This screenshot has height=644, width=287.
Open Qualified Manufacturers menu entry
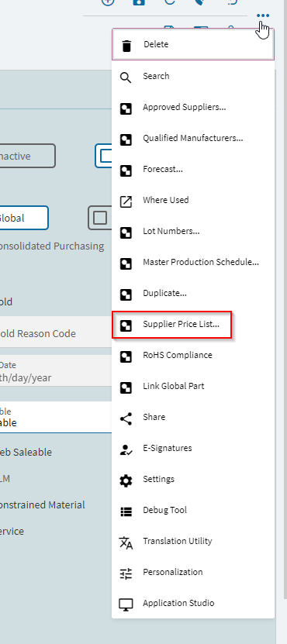(193, 139)
